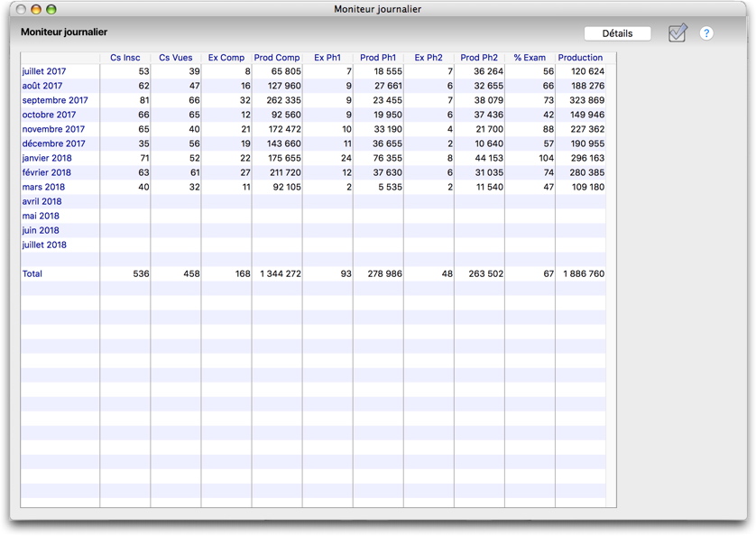The width and height of the screenshot is (756, 536).
Task: Click the Moniteur journalier heading text
Action: (64, 32)
